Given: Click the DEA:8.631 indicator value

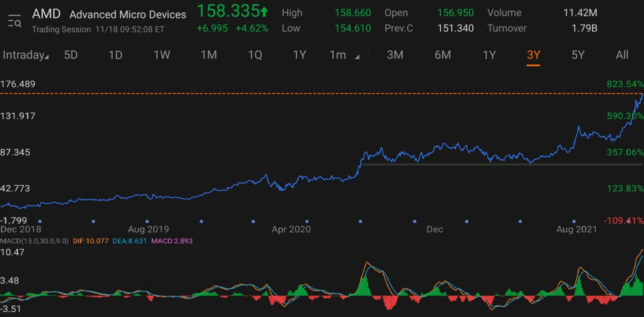Looking at the screenshot, I should 130,241.
